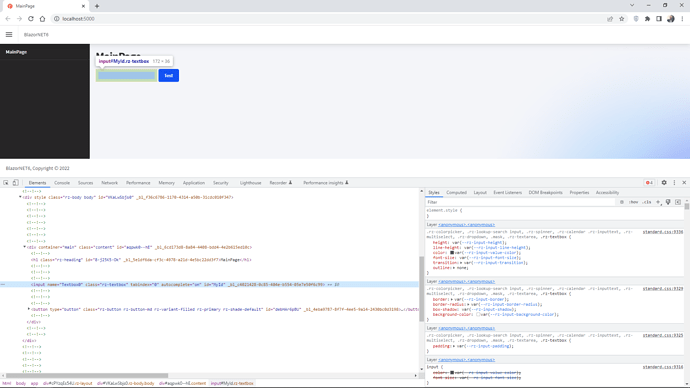The image size is (690, 388).
Task: Click the Send button on the page
Action: (x=169, y=76)
